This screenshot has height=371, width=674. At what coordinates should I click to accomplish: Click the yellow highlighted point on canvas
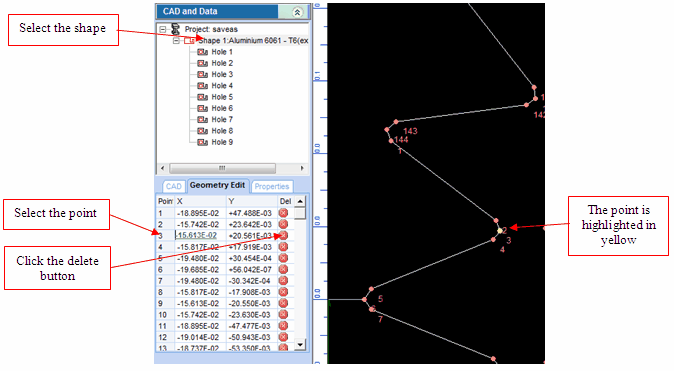coord(500,231)
